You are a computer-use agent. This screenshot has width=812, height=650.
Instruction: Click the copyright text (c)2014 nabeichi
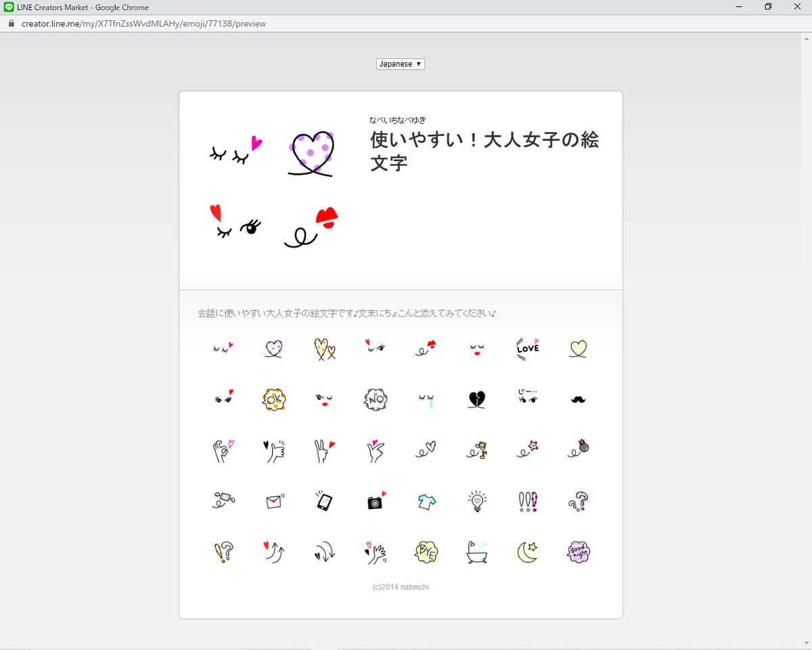pyautogui.click(x=401, y=587)
